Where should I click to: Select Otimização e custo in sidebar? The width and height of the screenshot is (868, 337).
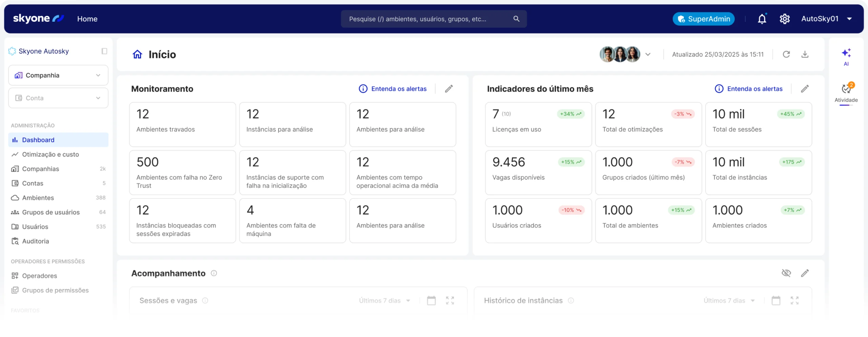pyautogui.click(x=51, y=154)
